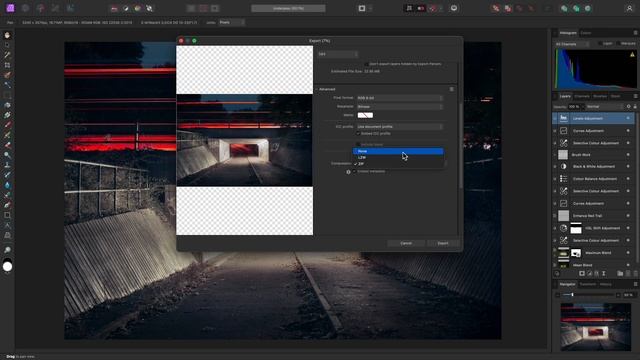
Task: Open the account icon at the top right
Action: 629,8
